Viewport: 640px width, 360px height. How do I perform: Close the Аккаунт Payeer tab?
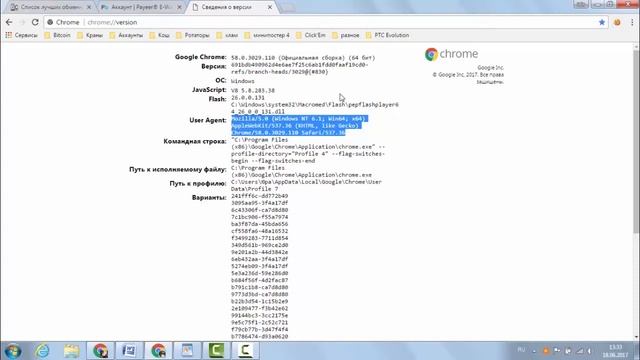(x=179, y=7)
